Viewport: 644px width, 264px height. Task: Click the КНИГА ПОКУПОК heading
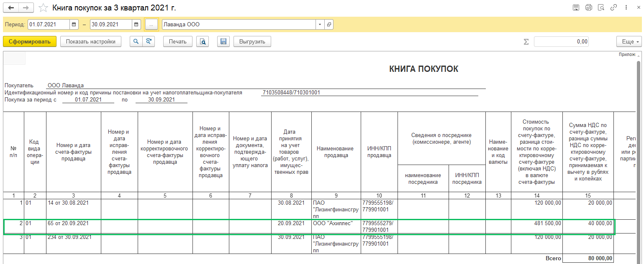(x=423, y=69)
